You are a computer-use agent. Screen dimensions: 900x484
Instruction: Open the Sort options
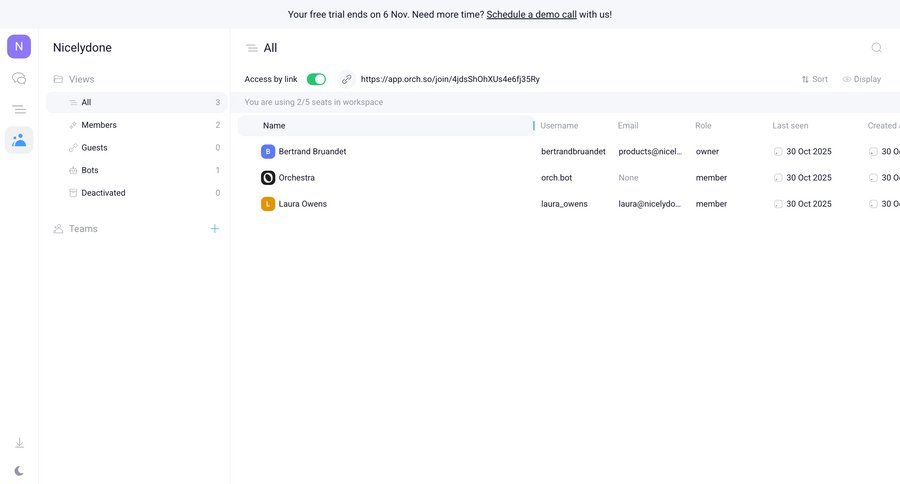814,79
